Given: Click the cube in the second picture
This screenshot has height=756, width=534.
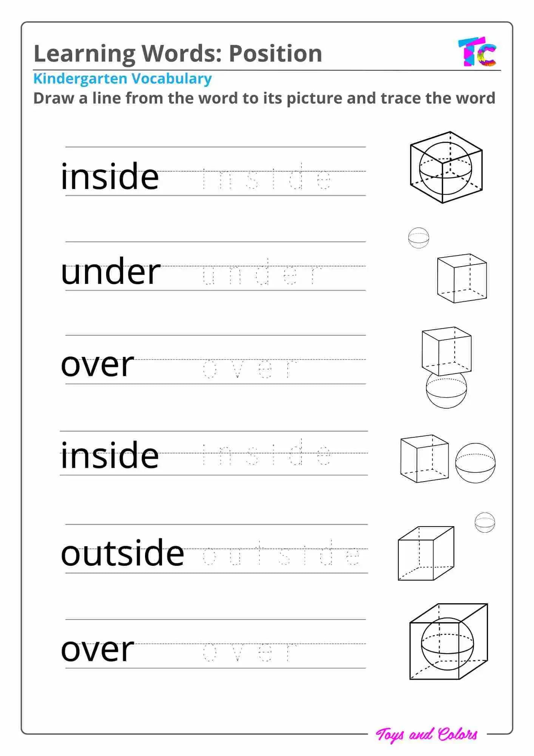Looking at the screenshot, I should click(462, 278).
